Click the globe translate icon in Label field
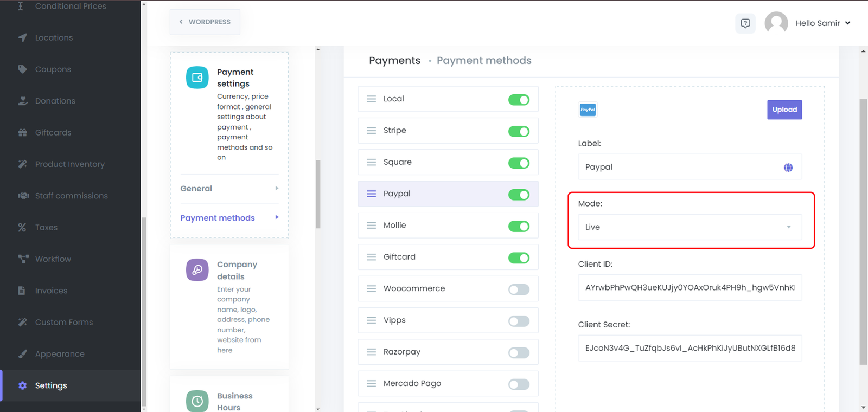The image size is (868, 412). [x=788, y=168]
